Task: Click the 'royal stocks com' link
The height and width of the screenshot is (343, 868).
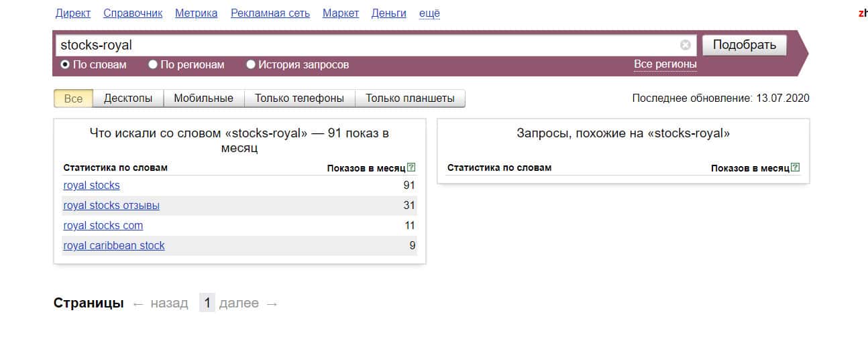Action: point(103,225)
